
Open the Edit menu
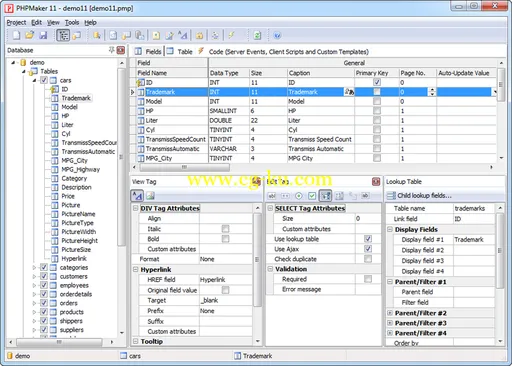(x=36, y=22)
